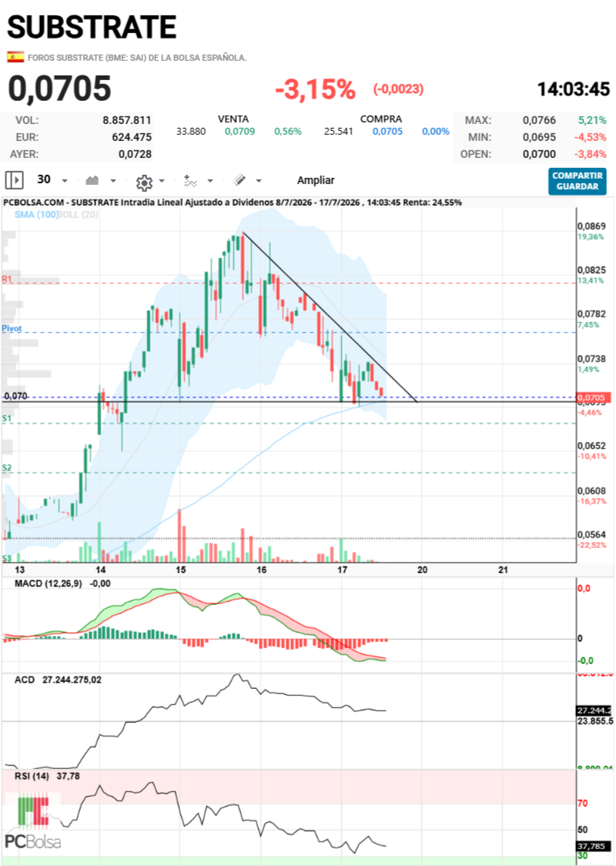Expand the chart type dropdown arrow
This screenshot has height=866, width=616.
113,180
